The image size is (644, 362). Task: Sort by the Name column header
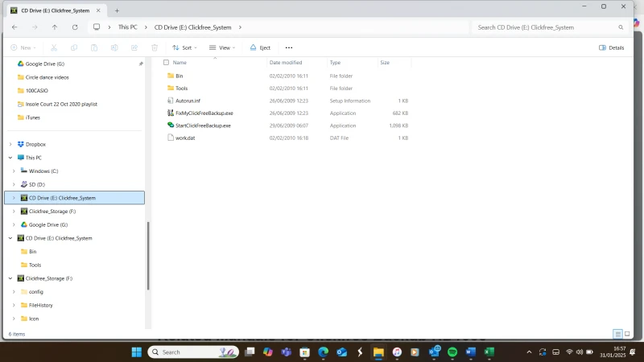pyautogui.click(x=180, y=63)
